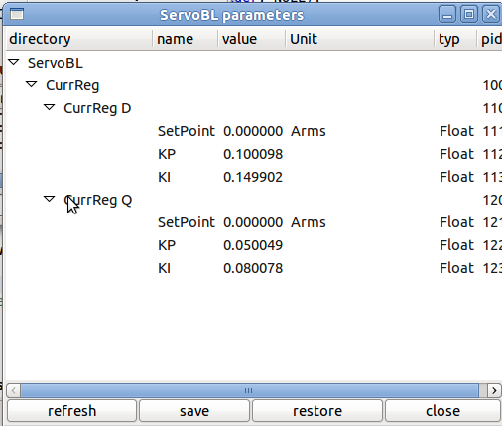Click Arms unit in CurrReg Q SetPoint row
Viewport: 504px width, 426px height.
(x=309, y=222)
